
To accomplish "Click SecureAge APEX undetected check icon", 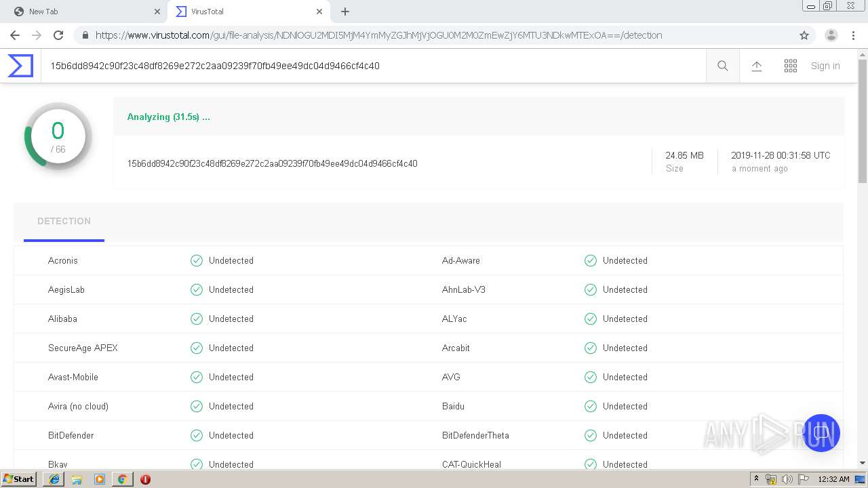I will point(197,348).
